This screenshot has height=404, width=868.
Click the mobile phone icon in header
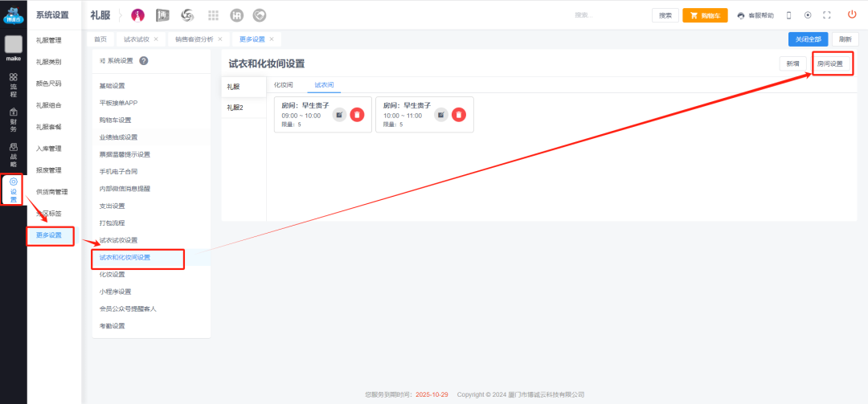coord(789,15)
